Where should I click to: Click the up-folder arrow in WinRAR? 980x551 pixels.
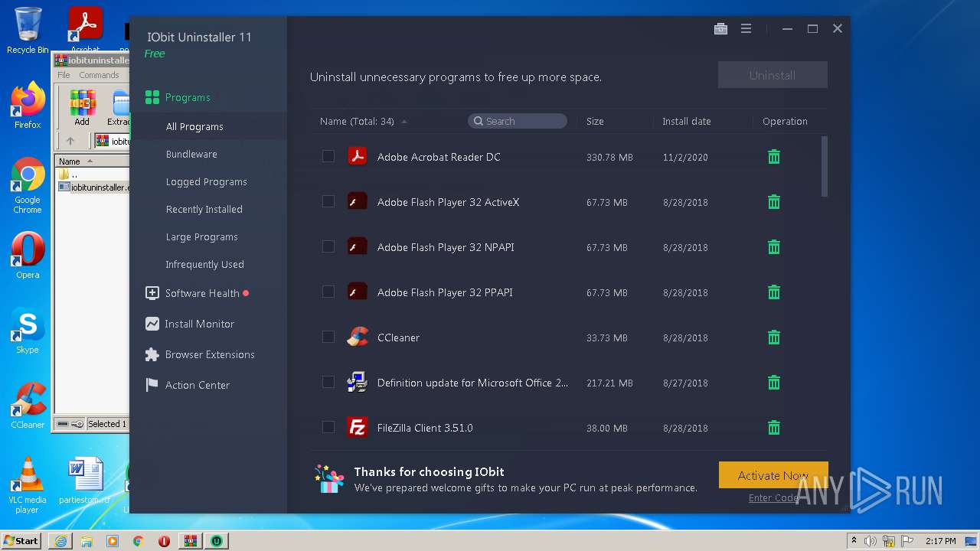coord(70,141)
